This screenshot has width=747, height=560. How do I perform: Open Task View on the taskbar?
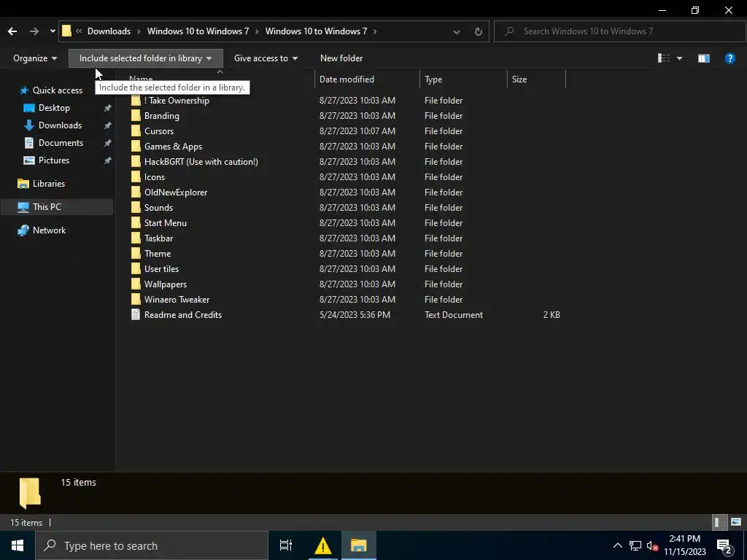tap(286, 545)
